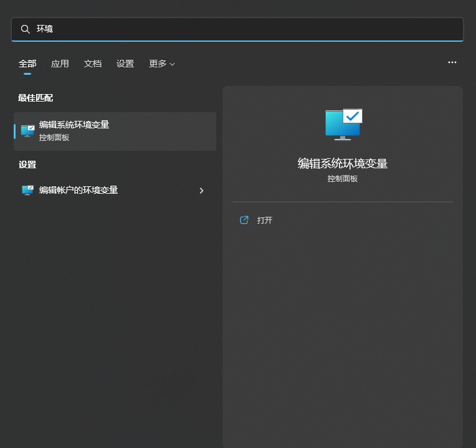Switch to the 应用 tab

[x=60, y=64]
